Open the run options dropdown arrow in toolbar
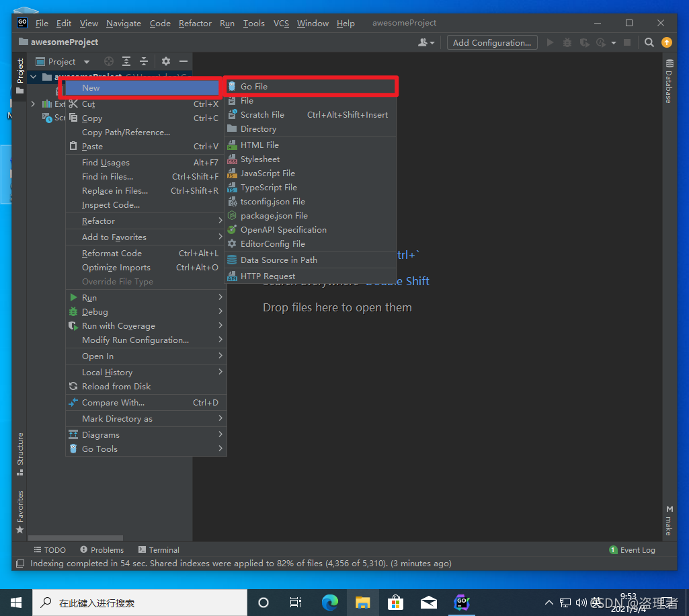The height and width of the screenshot is (616, 689). point(614,43)
